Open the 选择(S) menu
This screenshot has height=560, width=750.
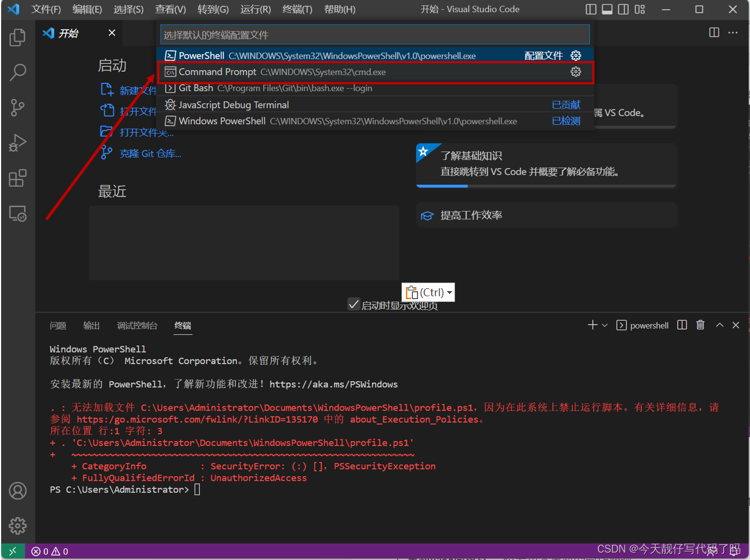(x=129, y=9)
